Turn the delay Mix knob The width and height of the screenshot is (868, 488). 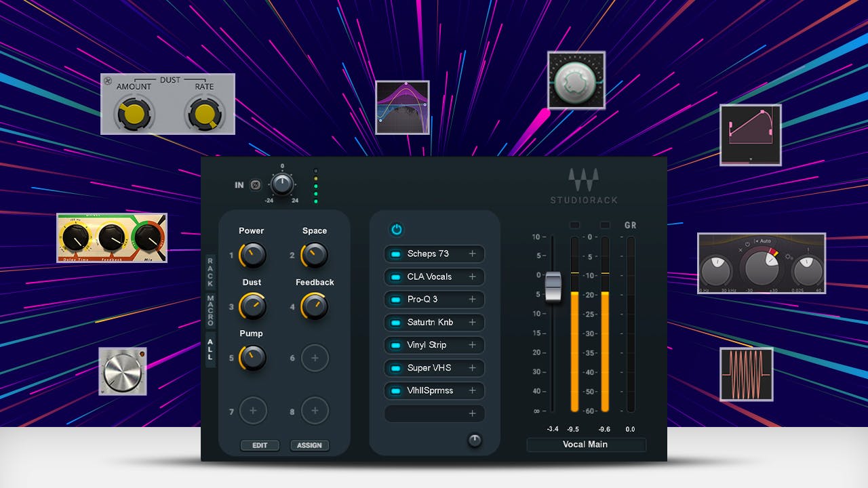point(149,237)
